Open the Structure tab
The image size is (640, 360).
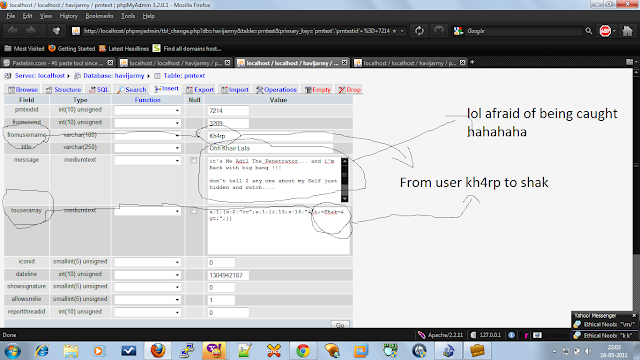(x=64, y=89)
